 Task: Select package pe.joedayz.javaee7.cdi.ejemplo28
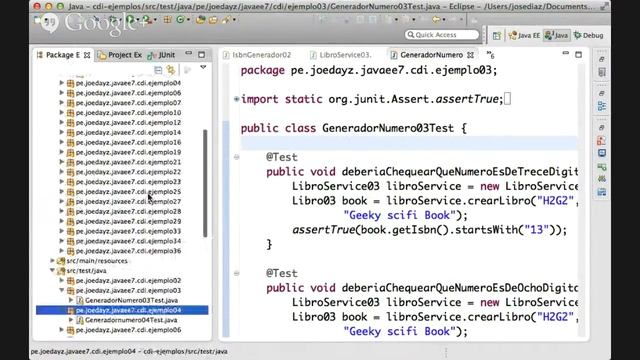tap(128, 211)
